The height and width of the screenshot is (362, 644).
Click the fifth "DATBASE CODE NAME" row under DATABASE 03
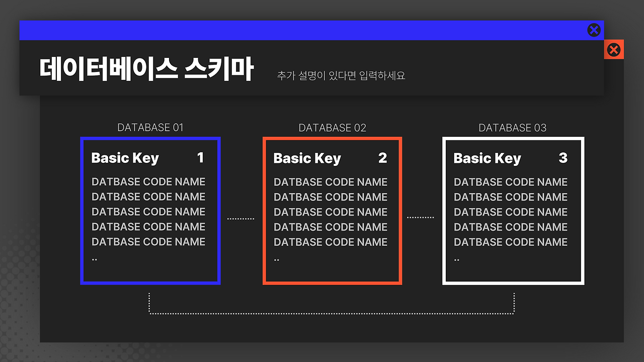click(511, 242)
